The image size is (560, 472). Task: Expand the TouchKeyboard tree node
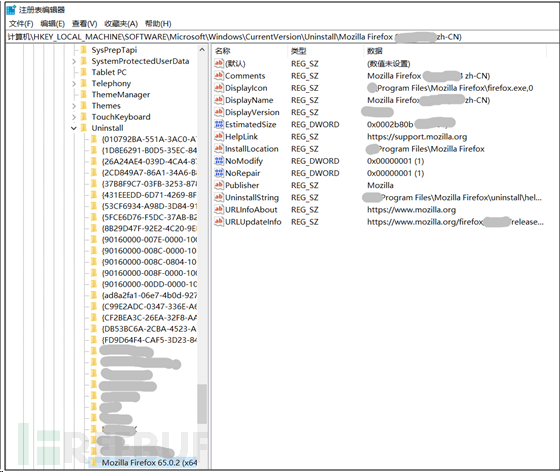(74, 117)
